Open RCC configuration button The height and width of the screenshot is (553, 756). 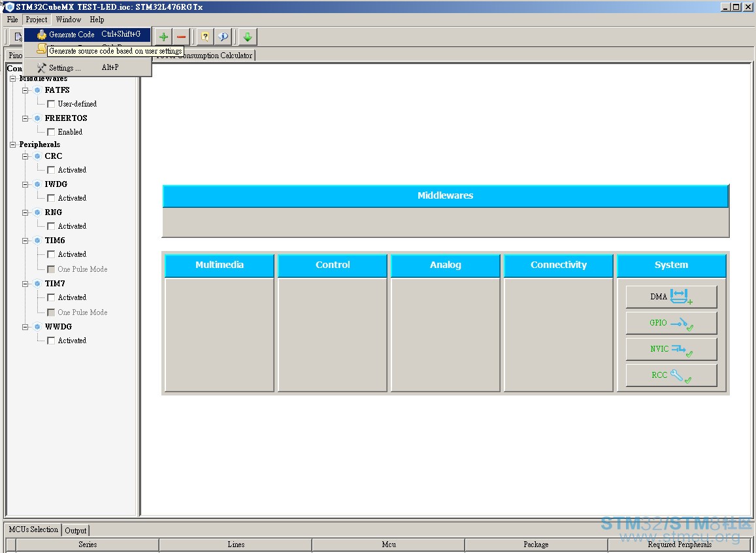tap(671, 375)
